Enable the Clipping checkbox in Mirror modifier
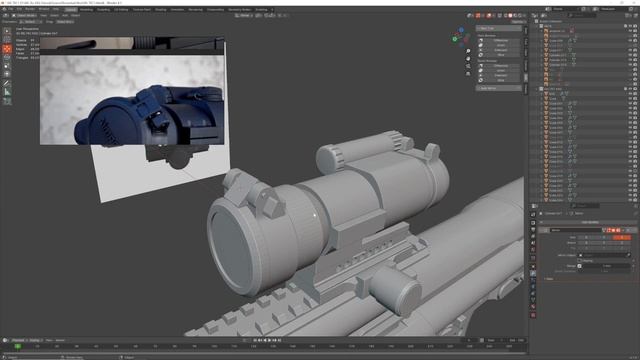Image resolution: width=640 pixels, height=360 pixels. (579, 260)
